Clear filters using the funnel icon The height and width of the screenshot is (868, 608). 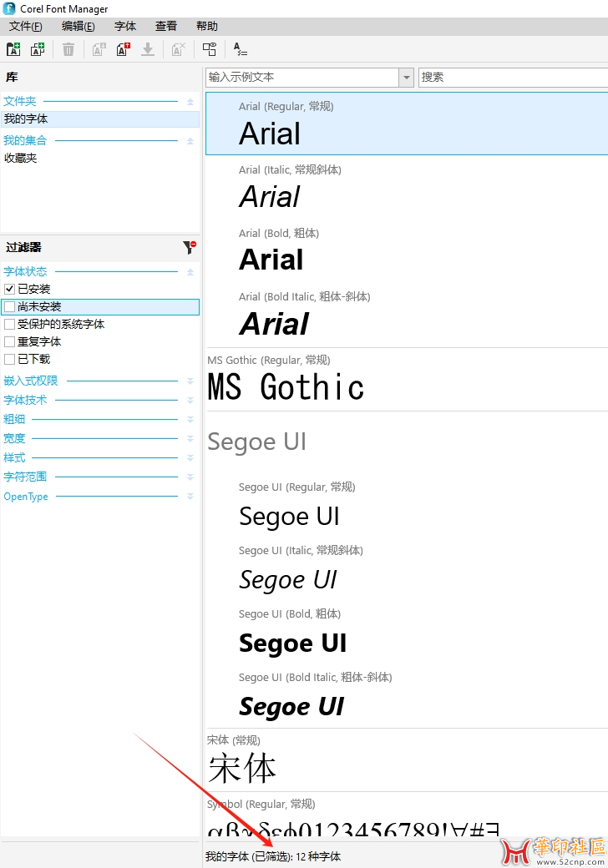(190, 247)
